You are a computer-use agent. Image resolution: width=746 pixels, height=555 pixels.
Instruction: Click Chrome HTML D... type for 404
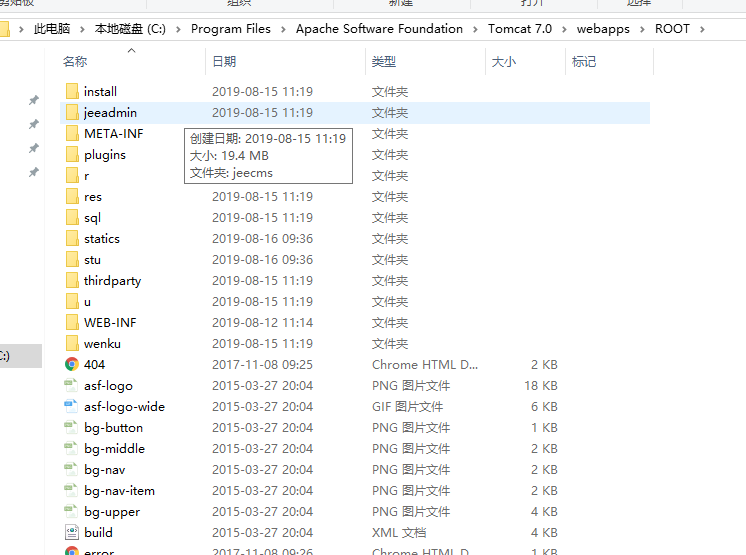425,365
